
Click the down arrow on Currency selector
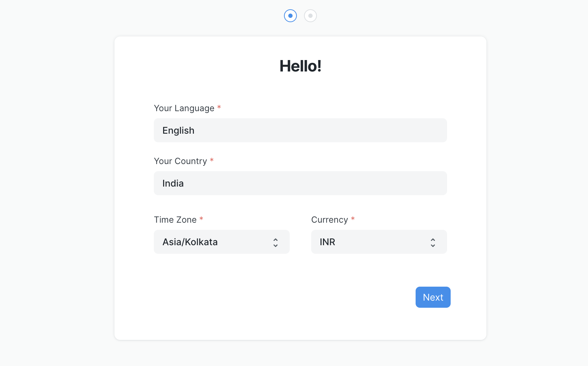pos(433,245)
